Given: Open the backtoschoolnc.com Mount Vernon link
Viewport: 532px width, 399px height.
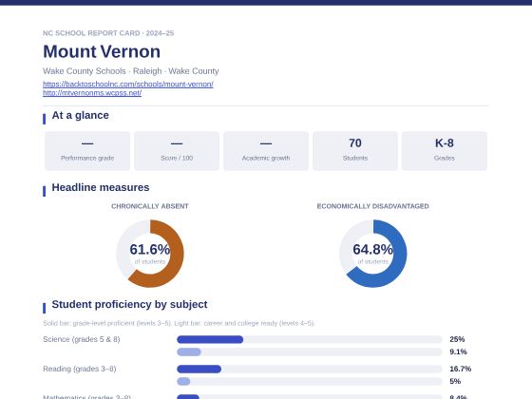Looking at the screenshot, I should click(128, 84).
